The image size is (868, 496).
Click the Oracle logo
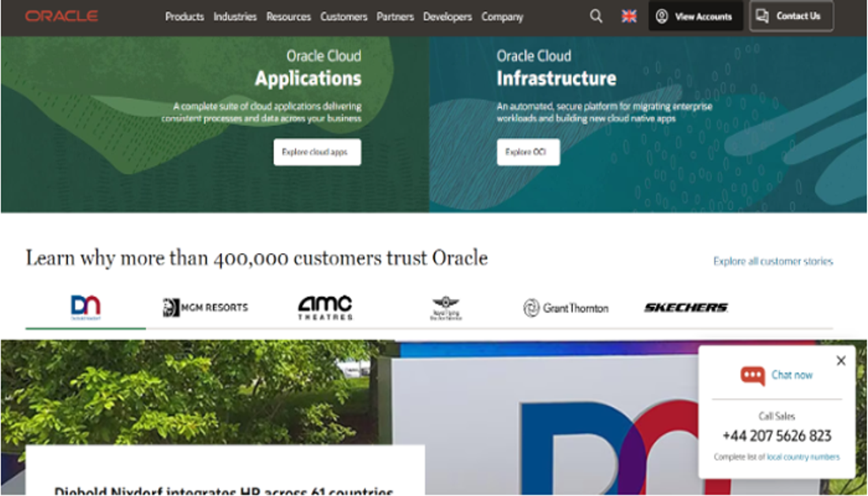pyautogui.click(x=62, y=16)
